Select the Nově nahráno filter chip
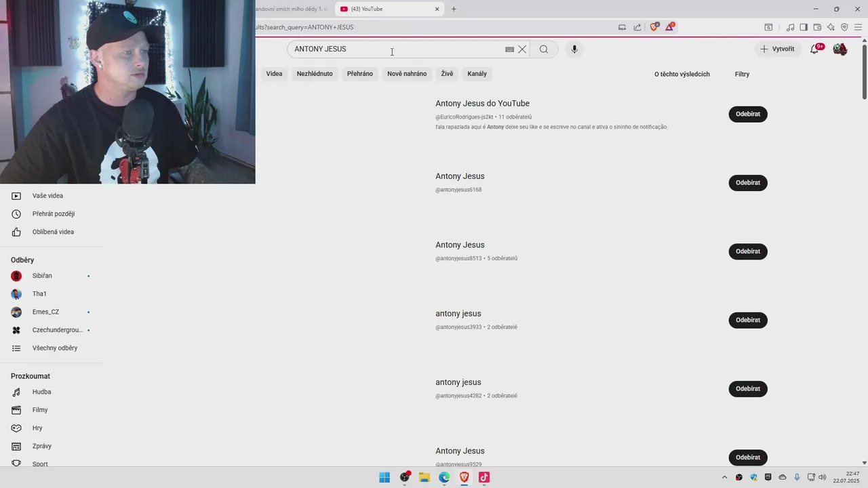This screenshot has width=868, height=488. (x=407, y=74)
